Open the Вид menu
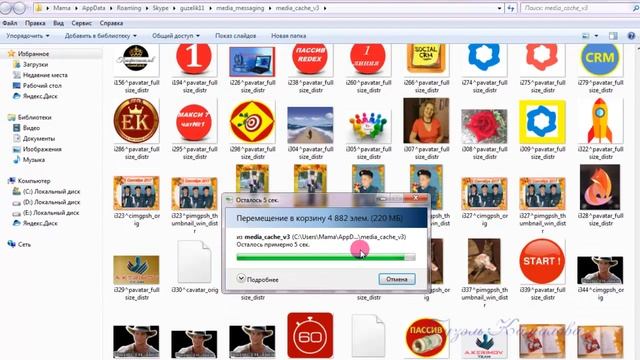This screenshot has height=360, width=640. [x=58, y=23]
